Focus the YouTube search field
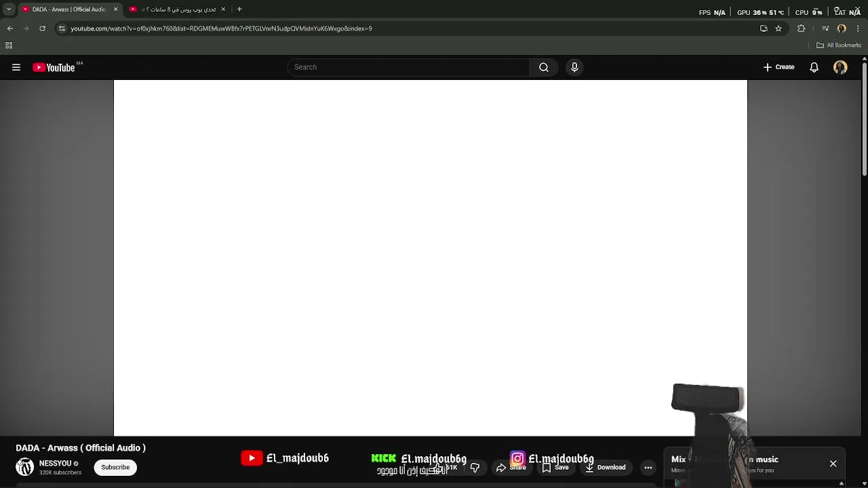Viewport: 868px width, 488px height. click(408, 67)
